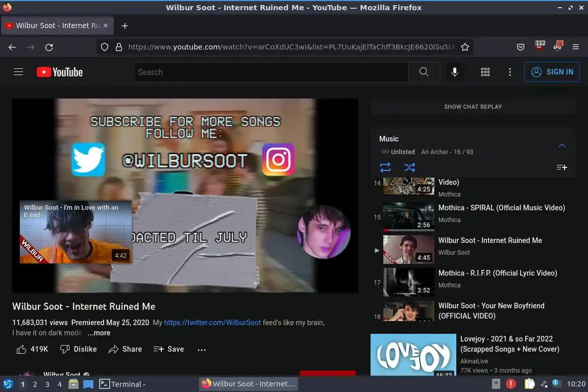View site security lock information

119,47
